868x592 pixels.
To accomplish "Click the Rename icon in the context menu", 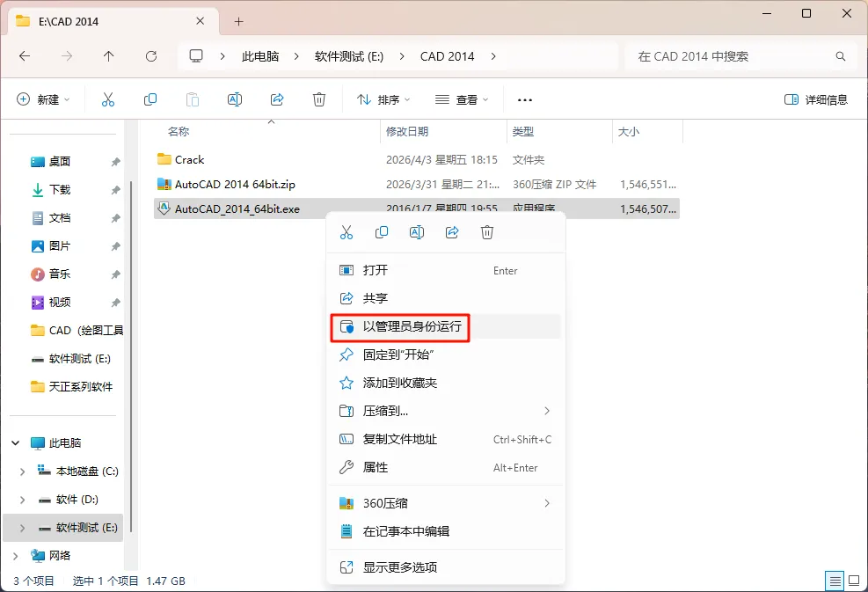I will pyautogui.click(x=417, y=232).
